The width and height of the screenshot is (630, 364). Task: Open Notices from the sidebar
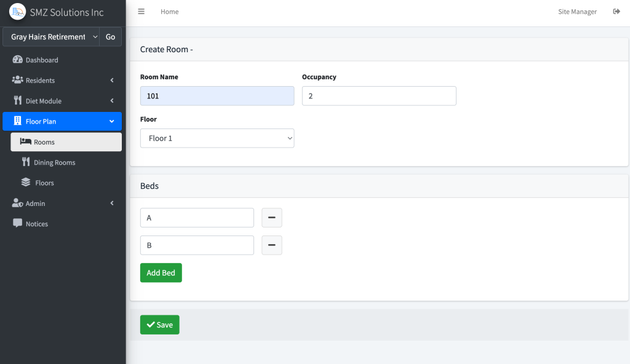pos(37,224)
